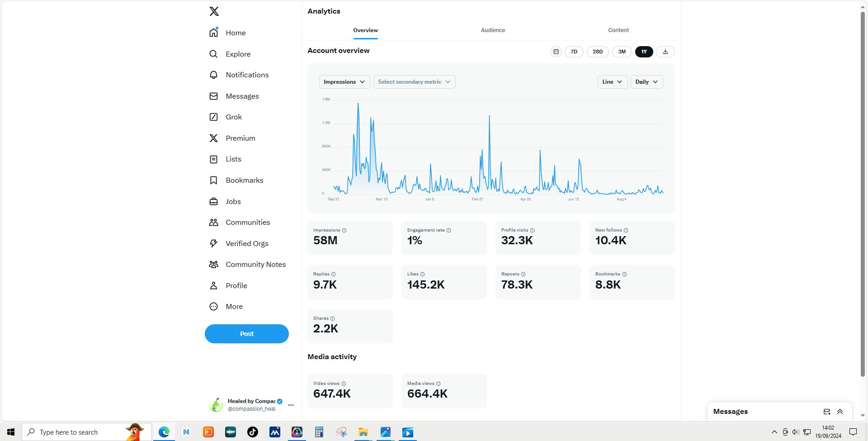Switch to the Audience tab
Viewport: 868px width, 441px height.
(493, 30)
